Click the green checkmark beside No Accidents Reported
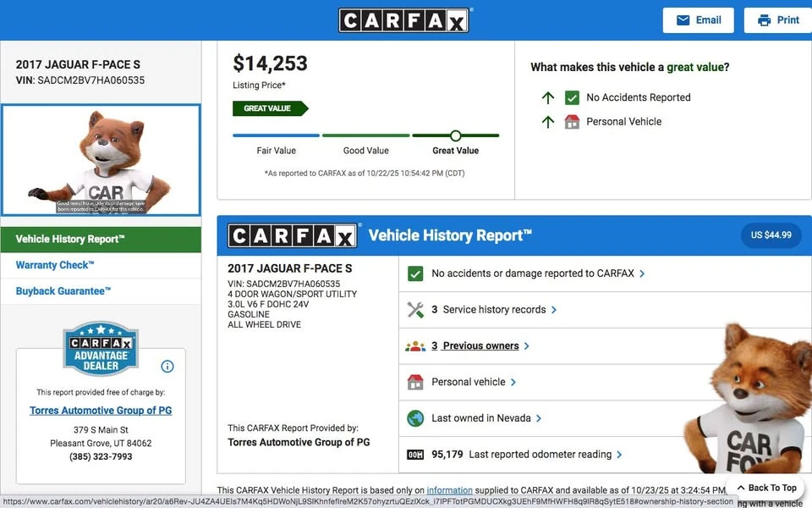Image resolution: width=812 pixels, height=508 pixels. pyautogui.click(x=573, y=97)
